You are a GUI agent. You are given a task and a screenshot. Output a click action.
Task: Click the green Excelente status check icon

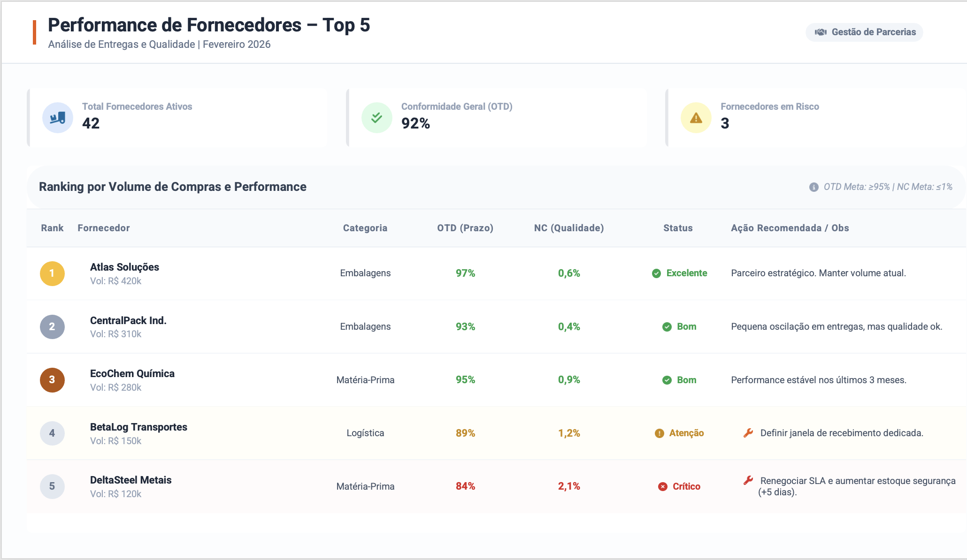(657, 273)
